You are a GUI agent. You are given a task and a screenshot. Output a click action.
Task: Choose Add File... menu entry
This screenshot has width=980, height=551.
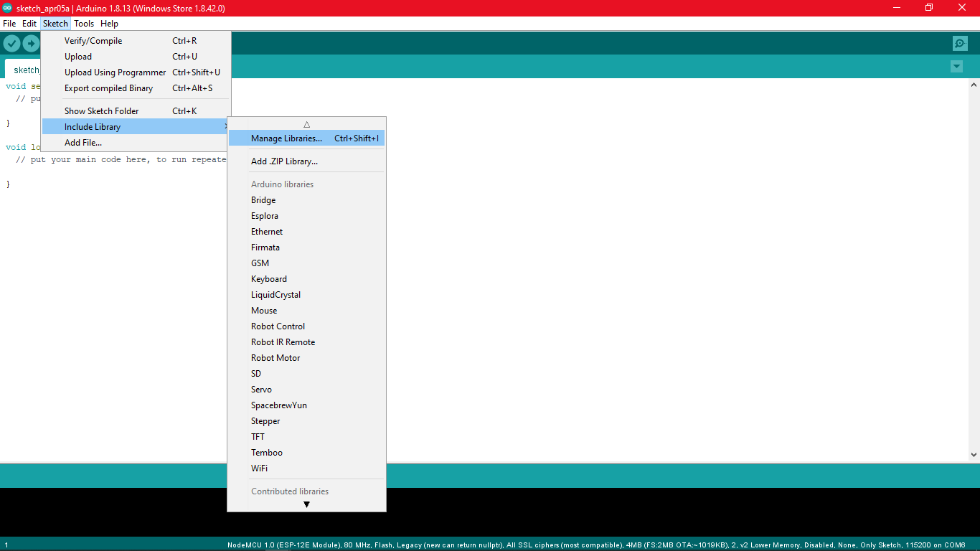136,143
